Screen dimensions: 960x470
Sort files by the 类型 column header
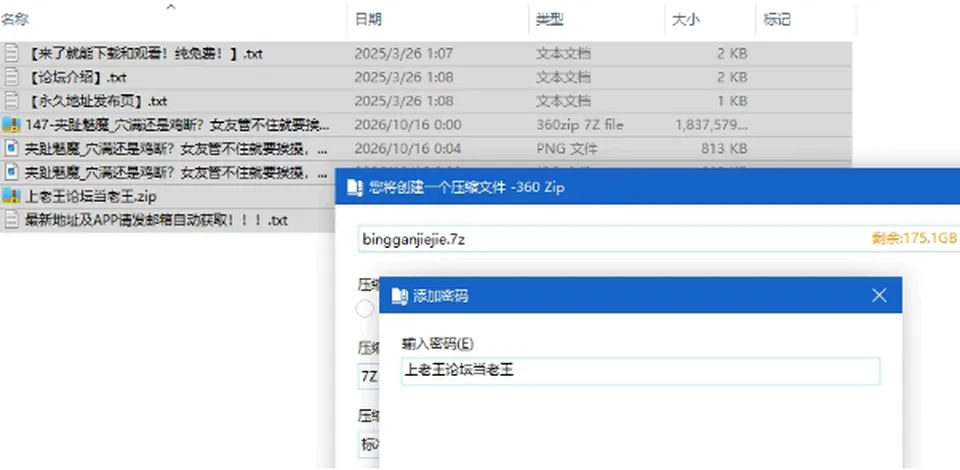[549, 20]
